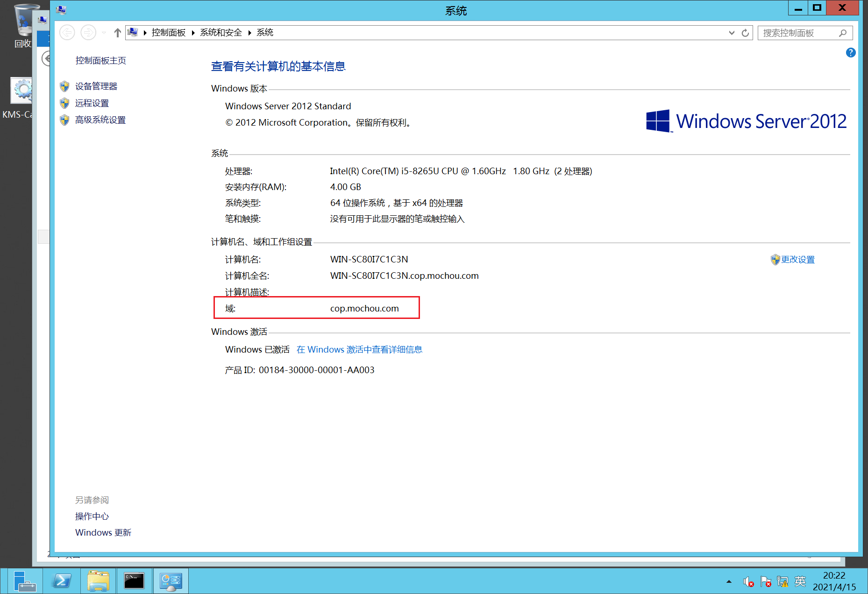Click the blue help question mark icon
This screenshot has height=594, width=868.
[851, 53]
